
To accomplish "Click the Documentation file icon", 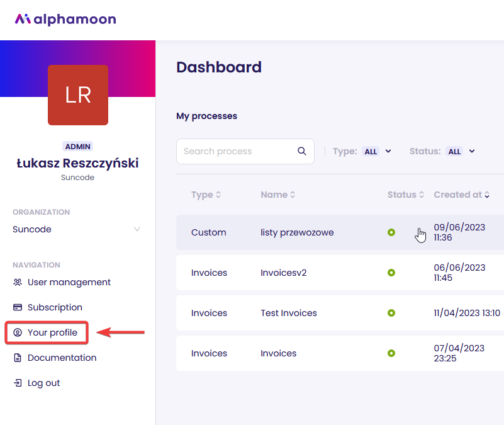I will [x=18, y=358].
